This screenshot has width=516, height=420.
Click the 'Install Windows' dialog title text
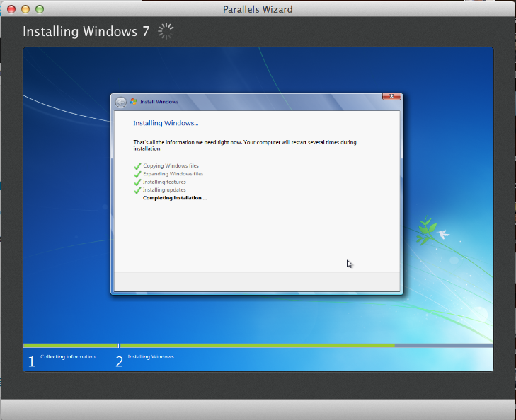pyautogui.click(x=159, y=102)
